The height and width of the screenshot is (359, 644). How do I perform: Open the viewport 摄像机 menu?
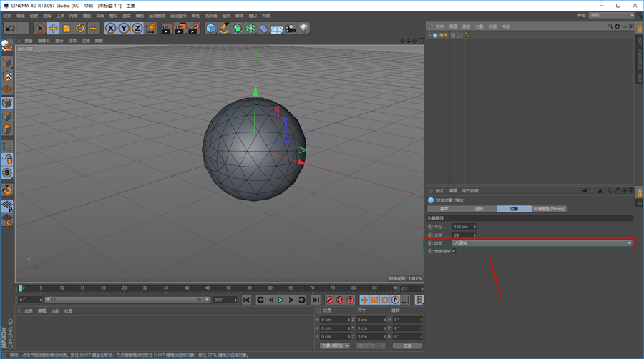[x=44, y=41]
